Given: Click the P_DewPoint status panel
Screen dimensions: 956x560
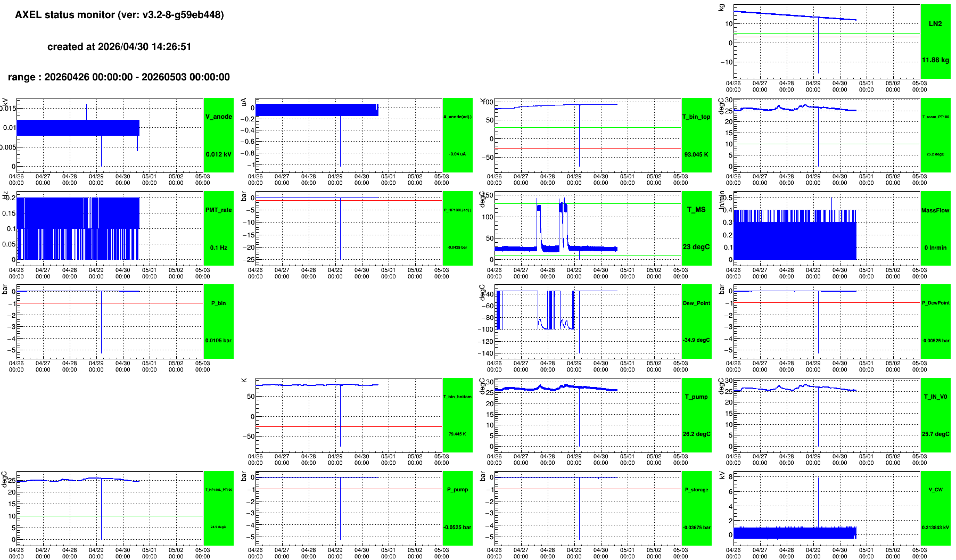Looking at the screenshot, I should click(935, 322).
